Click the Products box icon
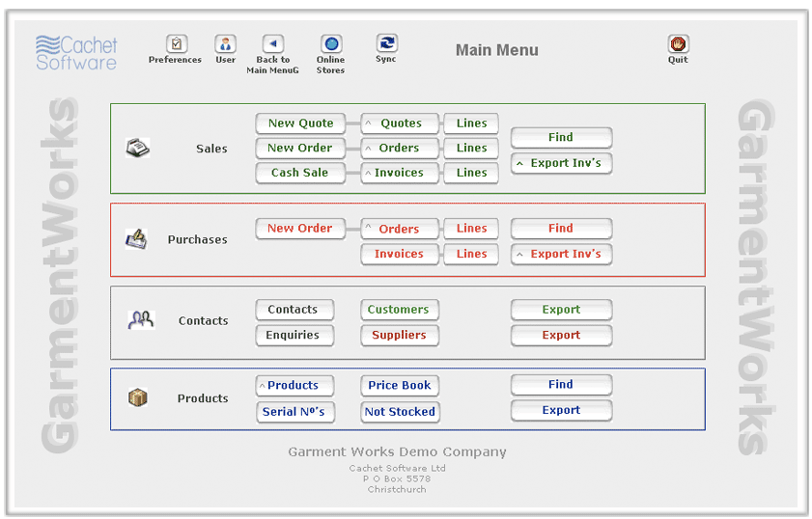The image size is (812, 519). 138,397
